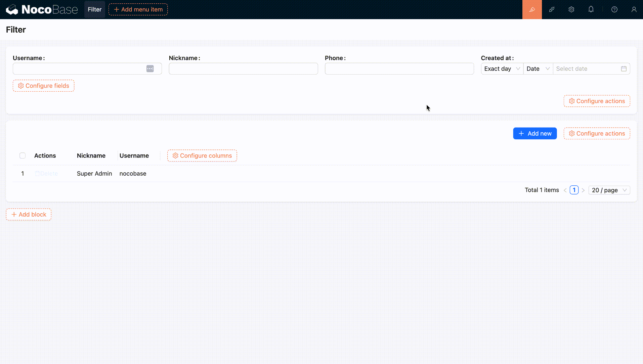Open the Date format dropdown
The width and height of the screenshot is (643, 364).
pos(537,69)
